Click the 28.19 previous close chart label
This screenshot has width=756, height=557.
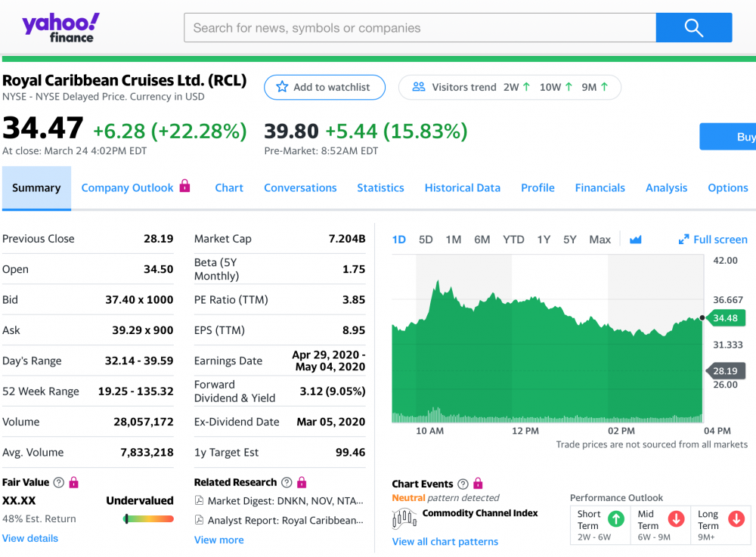726,371
